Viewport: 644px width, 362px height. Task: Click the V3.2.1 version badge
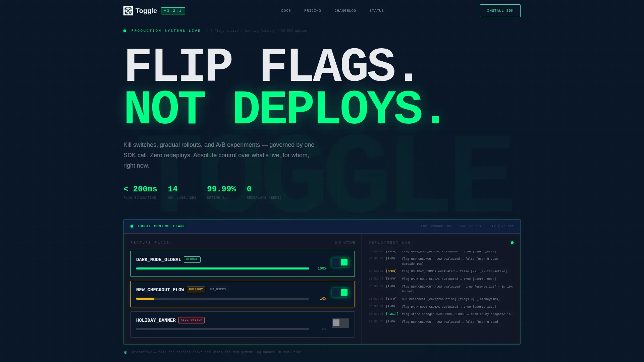(173, 11)
